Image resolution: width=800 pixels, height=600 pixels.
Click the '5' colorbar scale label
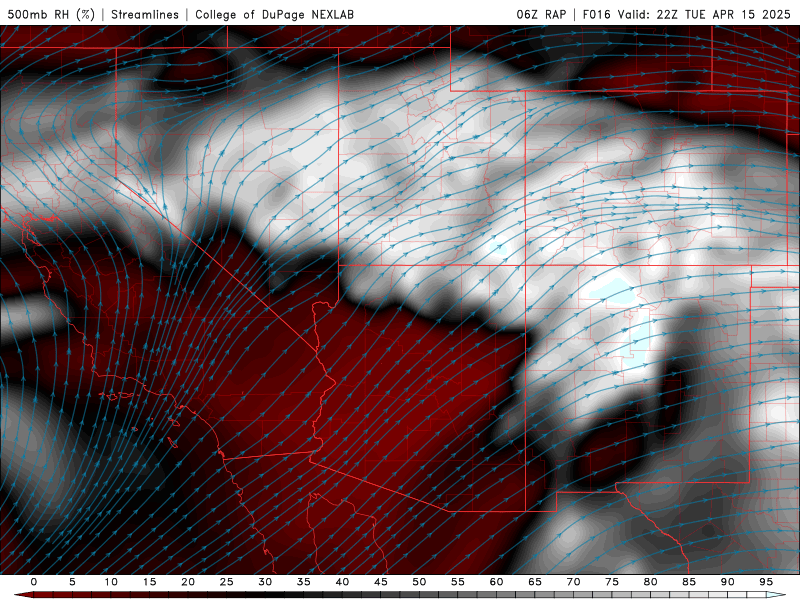(x=72, y=582)
